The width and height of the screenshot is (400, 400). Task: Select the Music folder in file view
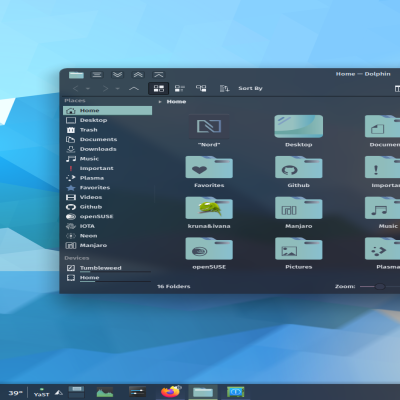(383, 213)
